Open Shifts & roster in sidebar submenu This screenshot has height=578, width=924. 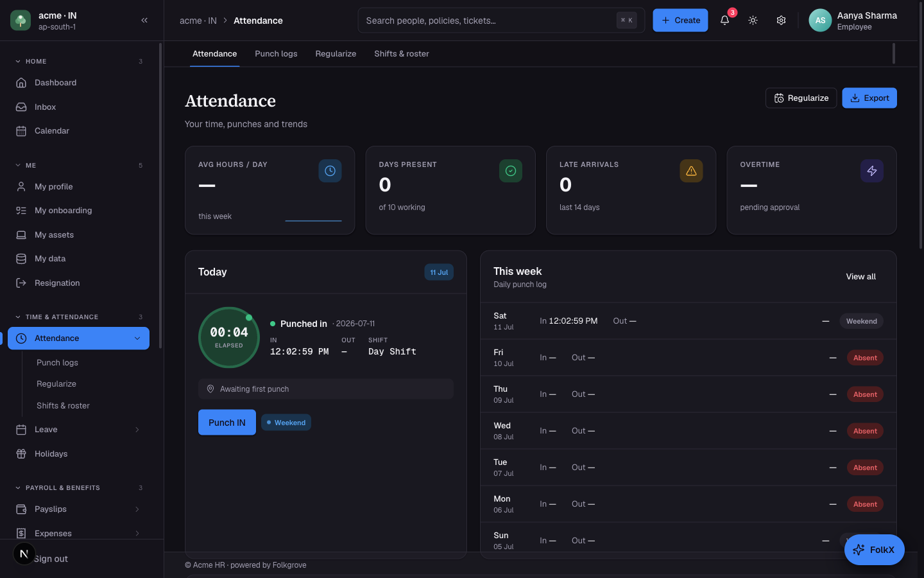click(x=63, y=406)
